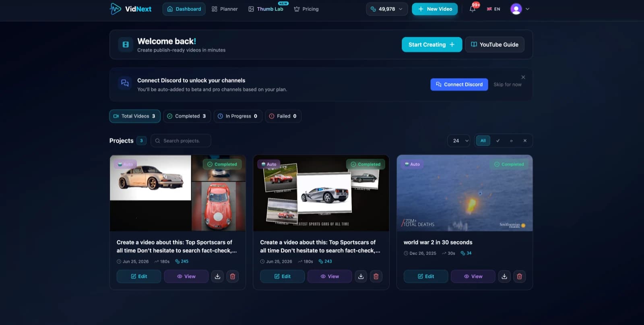Open the user avatar menu
Screen dimensions: 644x325
(x=516, y=9)
